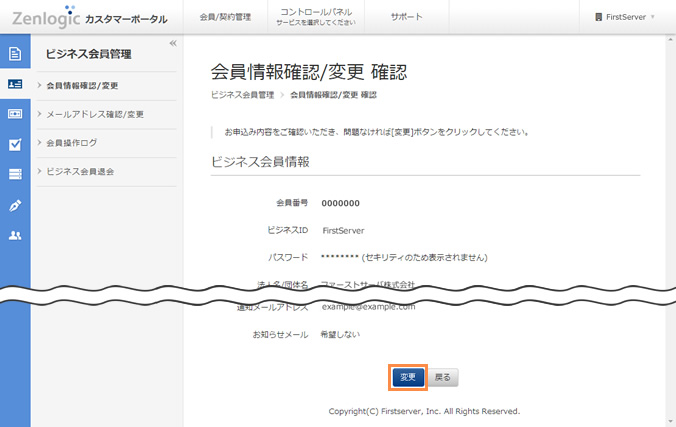
Task: Open the server stack sidebar icon
Action: pyautogui.click(x=15, y=174)
